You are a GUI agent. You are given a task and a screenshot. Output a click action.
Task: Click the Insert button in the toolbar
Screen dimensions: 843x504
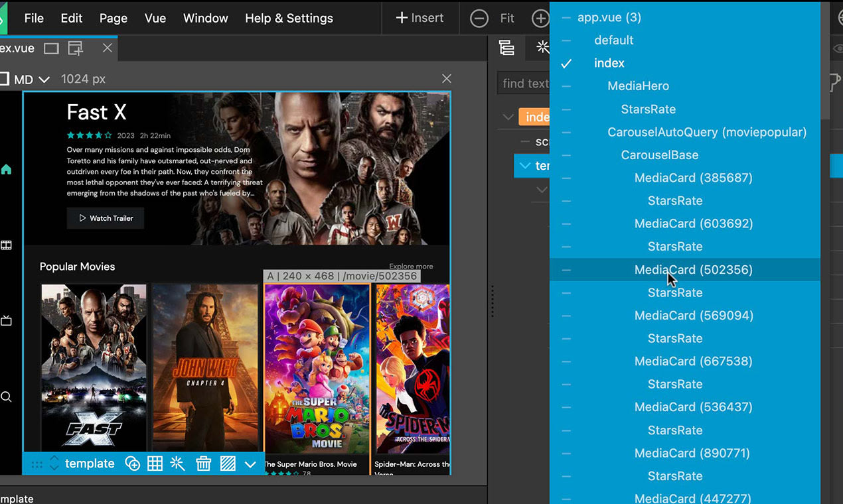[x=420, y=18]
